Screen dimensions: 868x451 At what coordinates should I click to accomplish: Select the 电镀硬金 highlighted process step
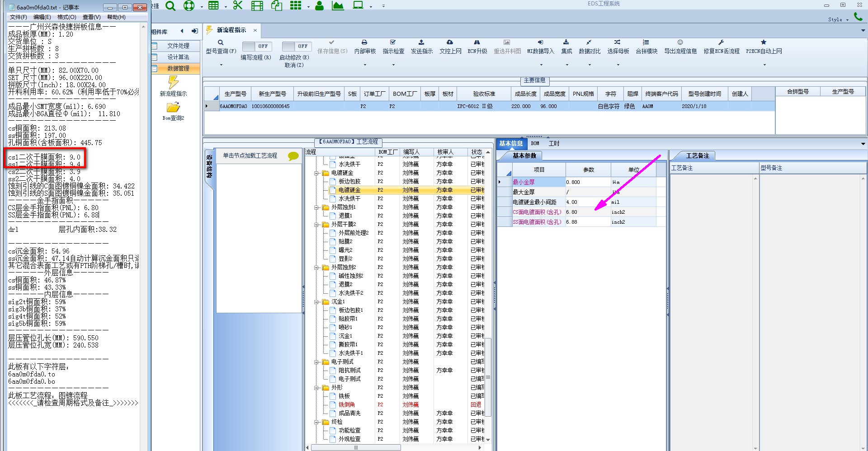[x=349, y=190]
